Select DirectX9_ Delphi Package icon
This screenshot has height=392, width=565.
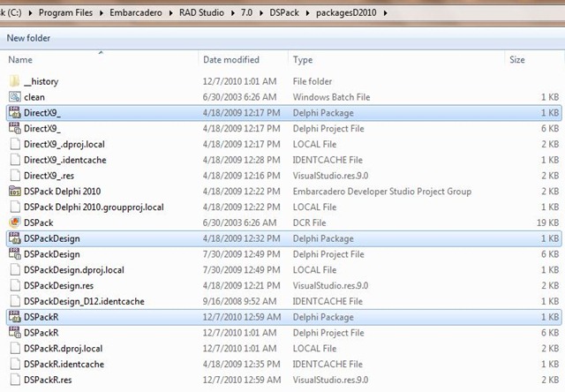14,113
